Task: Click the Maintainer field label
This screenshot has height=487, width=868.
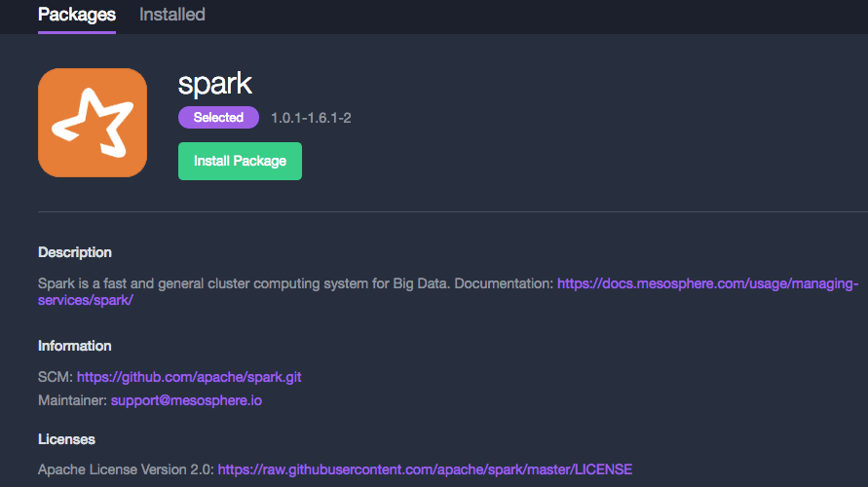Action: (x=72, y=400)
